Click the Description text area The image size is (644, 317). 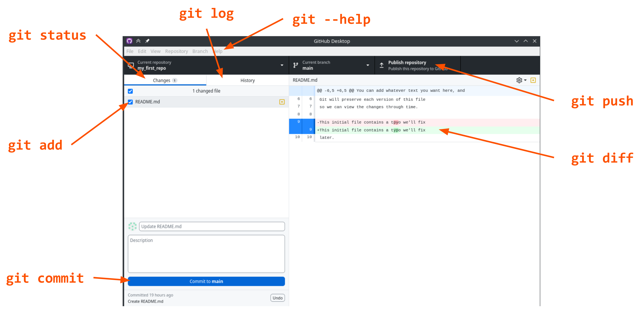point(206,254)
